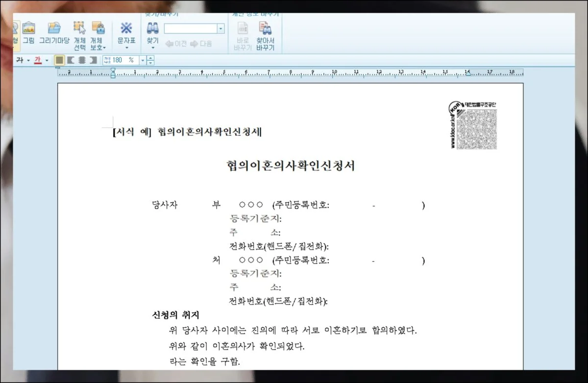The image size is (588, 383).
Task: Toggle right text alignment
Action: (x=93, y=60)
